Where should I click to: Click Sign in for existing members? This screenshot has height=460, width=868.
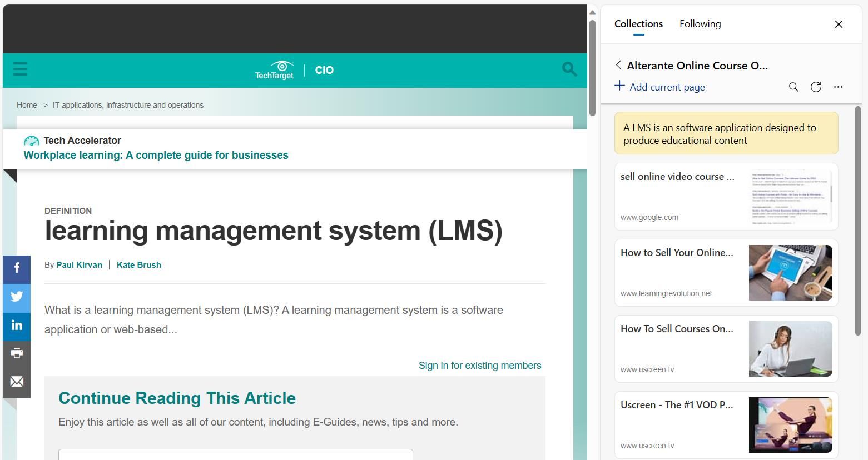point(479,365)
